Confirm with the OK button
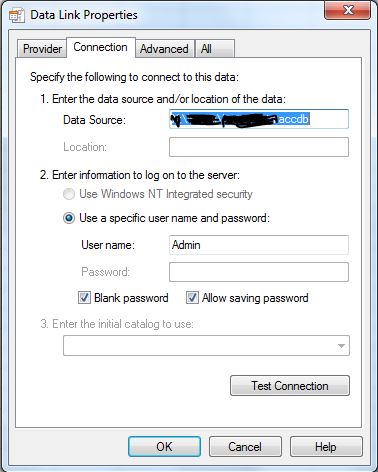The image size is (378, 472). pyautogui.click(x=164, y=447)
